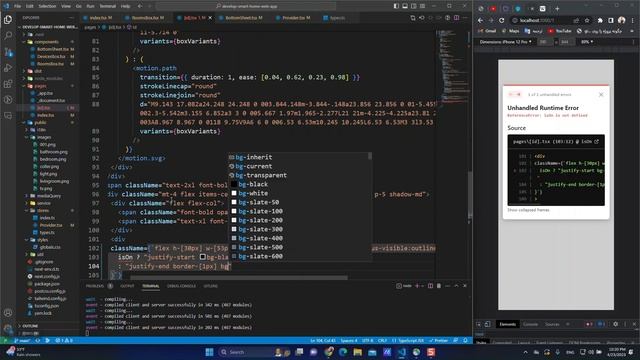This screenshot has width=640, height=360.
Task: Collapse the images folder
Action: 44,137
